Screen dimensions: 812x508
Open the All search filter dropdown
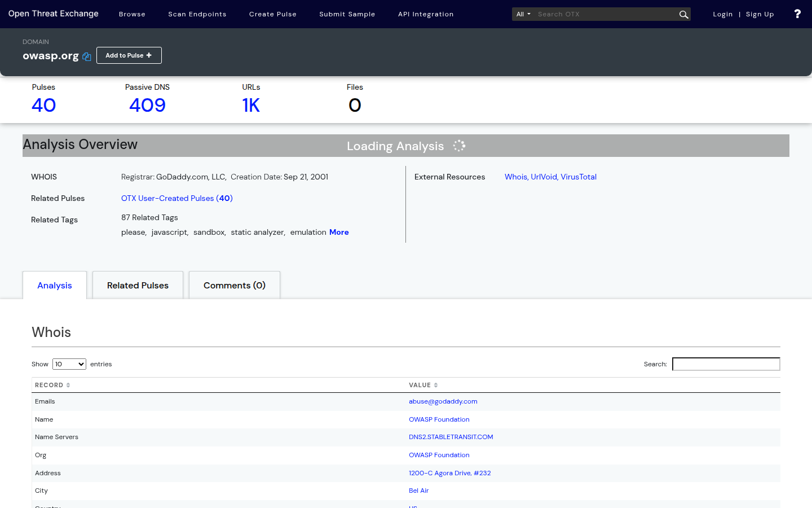[x=523, y=14]
